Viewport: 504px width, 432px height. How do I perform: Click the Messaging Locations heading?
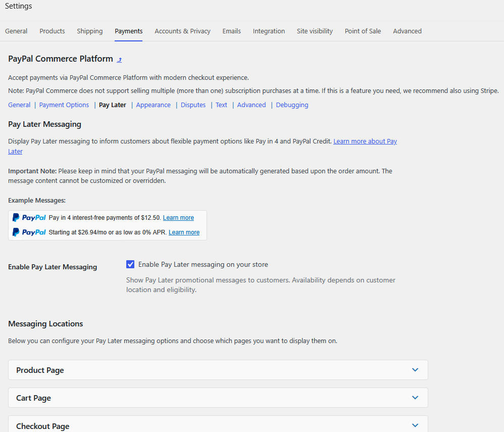[x=45, y=323]
